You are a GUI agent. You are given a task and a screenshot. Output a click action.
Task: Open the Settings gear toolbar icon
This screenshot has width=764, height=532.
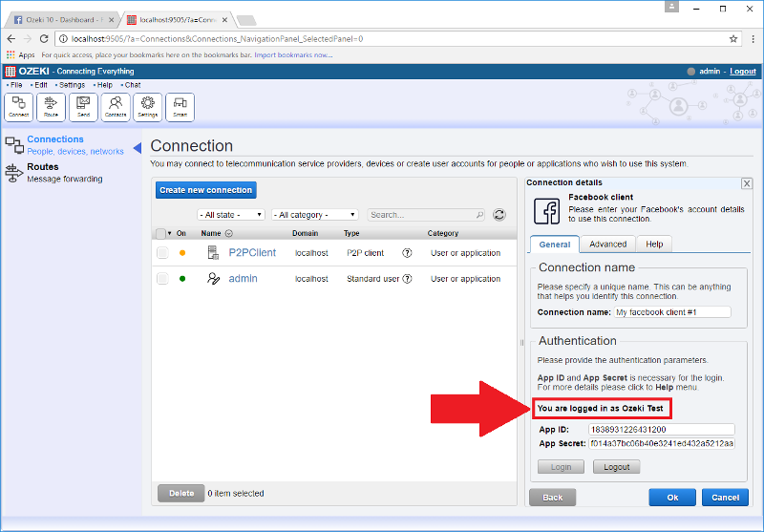(x=147, y=106)
